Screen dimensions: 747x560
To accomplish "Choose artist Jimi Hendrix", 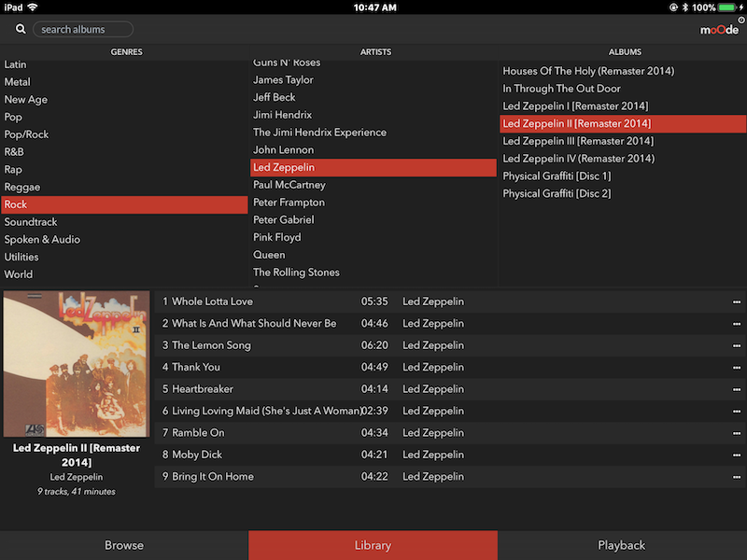I will tap(373, 115).
